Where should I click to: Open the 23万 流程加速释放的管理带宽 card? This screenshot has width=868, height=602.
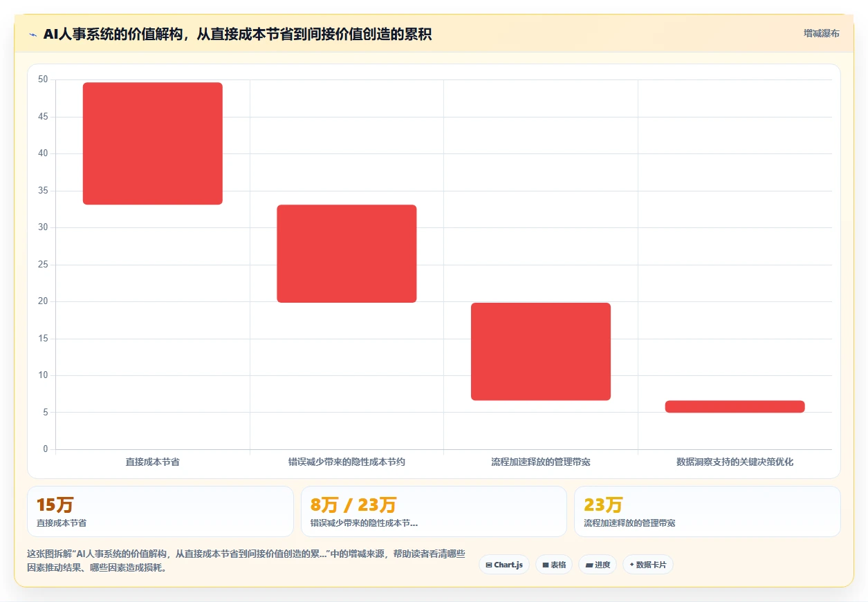pos(708,511)
